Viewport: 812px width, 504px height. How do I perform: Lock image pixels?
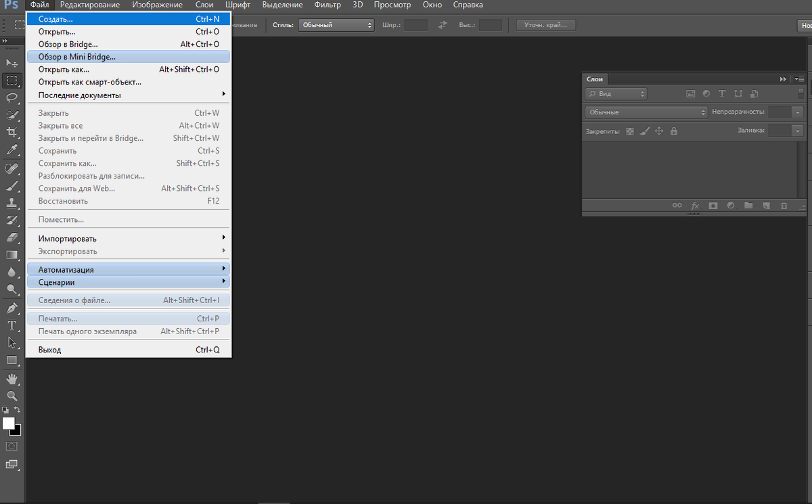[645, 131]
